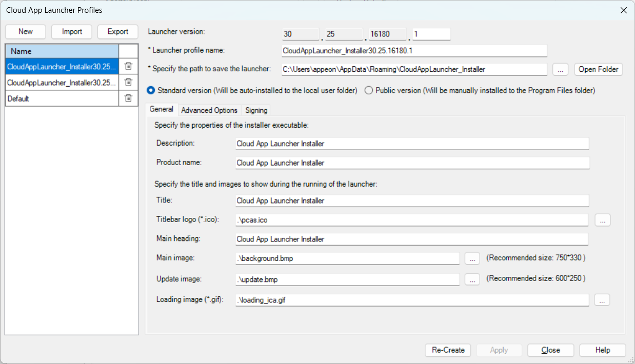Open the Signing tab
Image resolution: width=635 pixels, height=364 pixels.
click(x=256, y=110)
